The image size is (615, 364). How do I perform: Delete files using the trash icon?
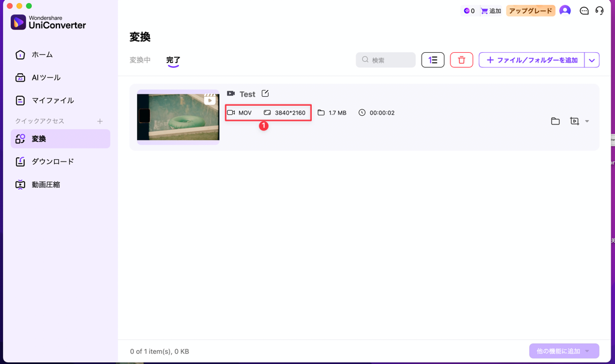point(461,59)
